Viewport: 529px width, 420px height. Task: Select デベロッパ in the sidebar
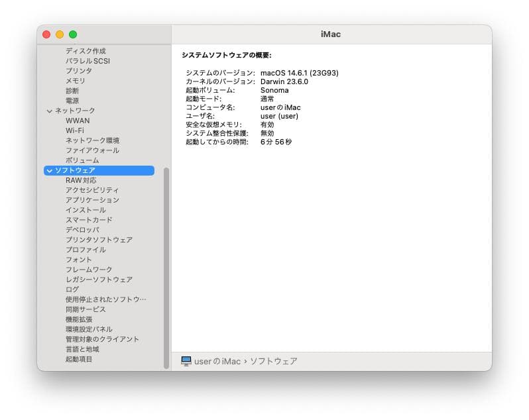[82, 230]
